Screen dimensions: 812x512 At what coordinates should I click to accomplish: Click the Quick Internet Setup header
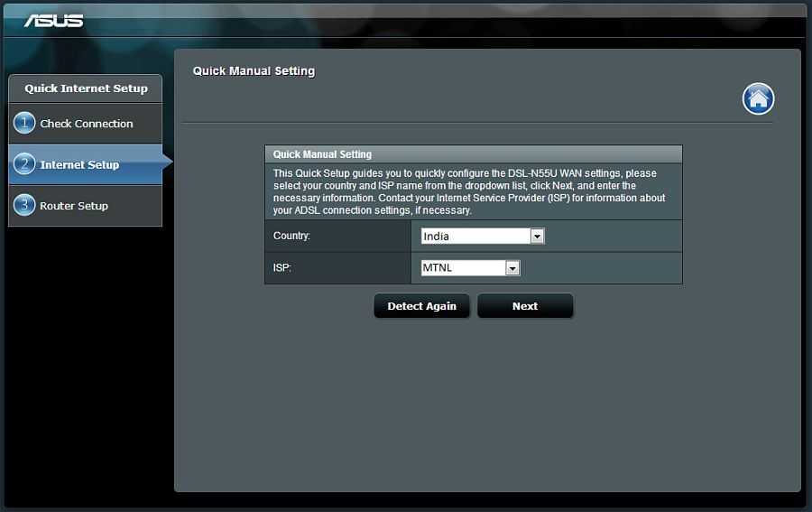(x=86, y=88)
